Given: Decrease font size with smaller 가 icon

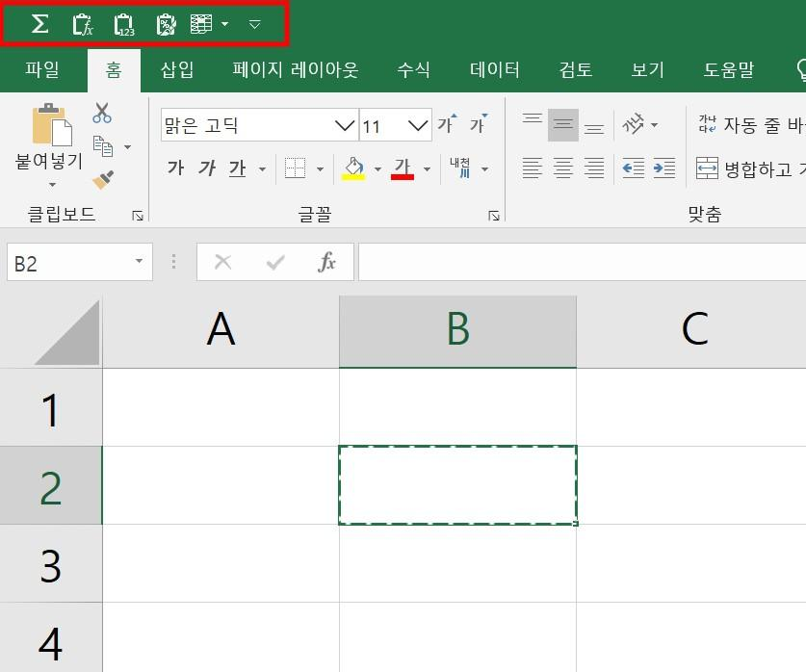Looking at the screenshot, I should coord(478,124).
